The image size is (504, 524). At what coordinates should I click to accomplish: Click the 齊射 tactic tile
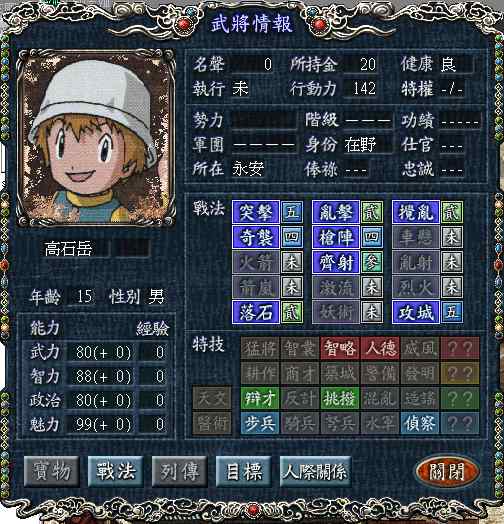coord(336,262)
